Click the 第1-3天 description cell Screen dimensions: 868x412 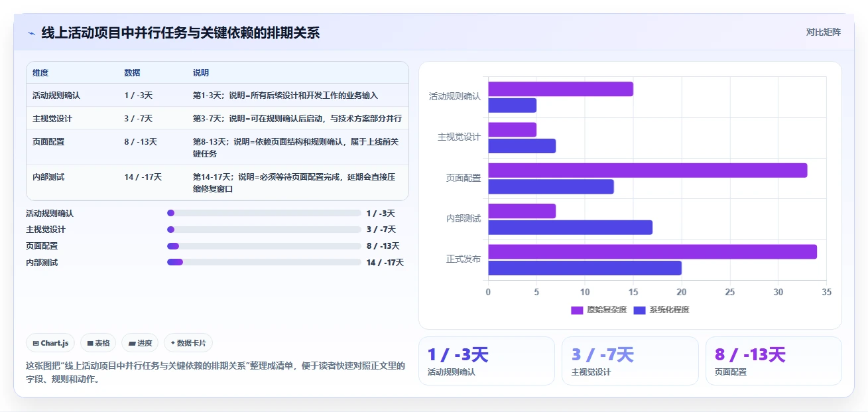285,96
